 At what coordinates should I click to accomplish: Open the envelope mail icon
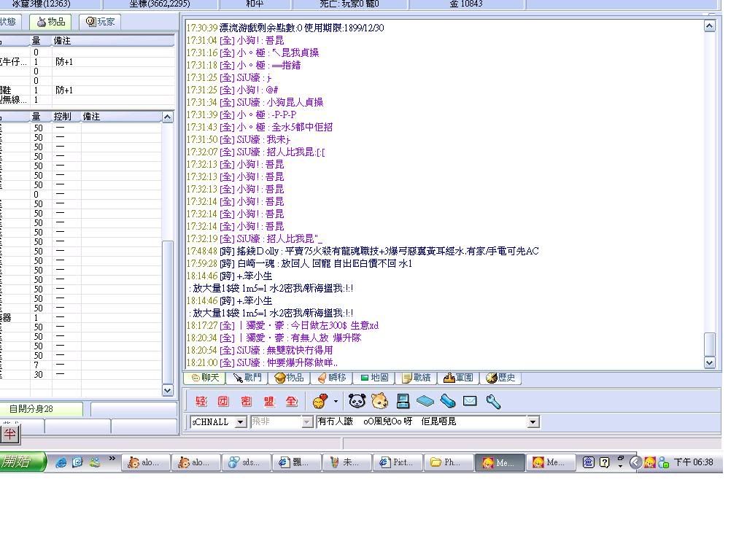pos(470,401)
